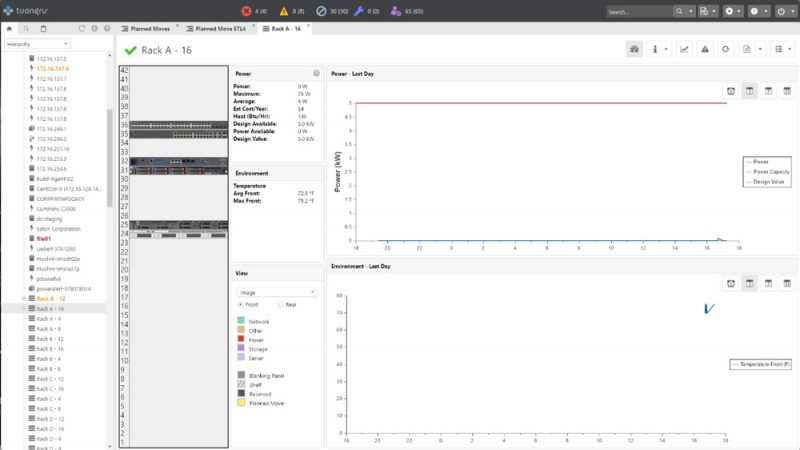The width and height of the screenshot is (800, 450).
Task: Open the clipboard tab in left panel
Action: pos(42,29)
